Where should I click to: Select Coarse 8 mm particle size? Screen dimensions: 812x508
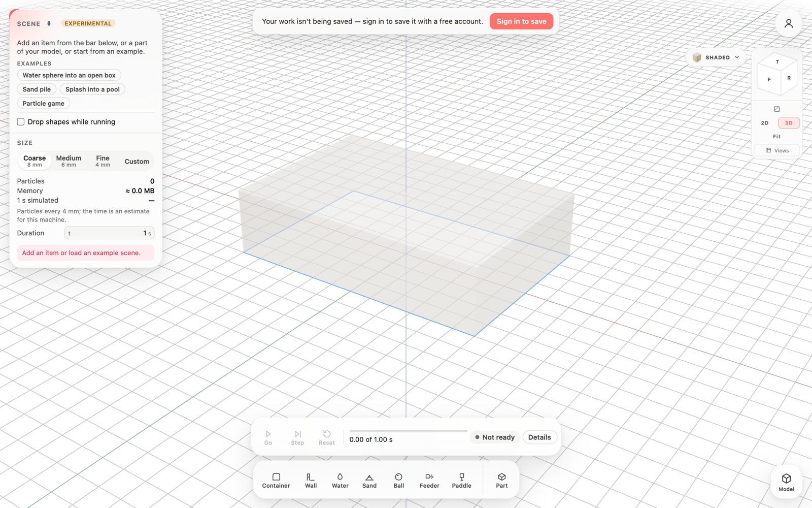tap(35, 161)
